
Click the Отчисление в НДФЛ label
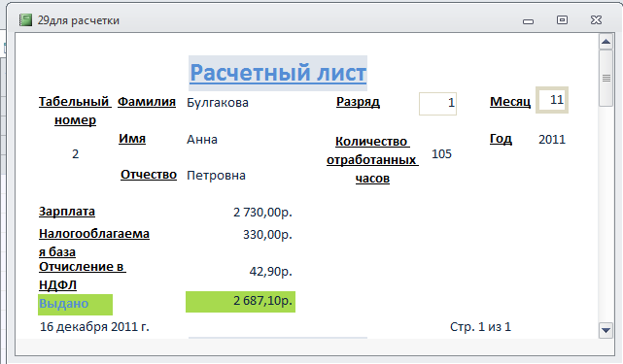(x=83, y=276)
